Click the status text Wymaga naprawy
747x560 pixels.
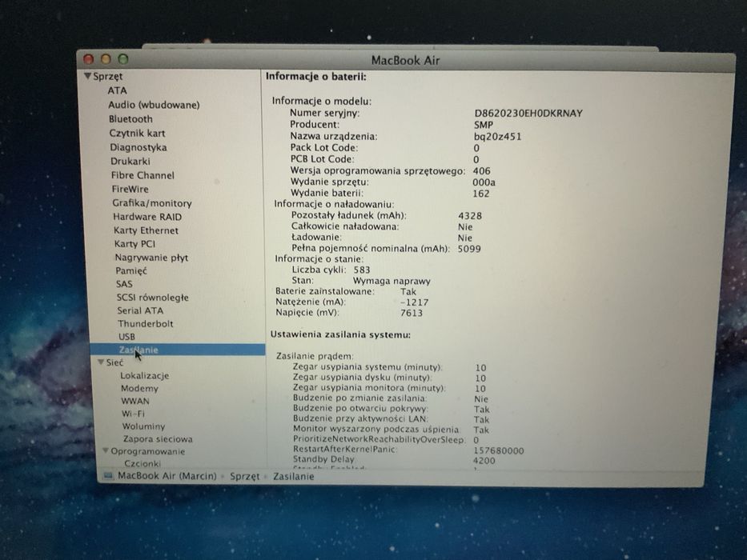(392, 281)
